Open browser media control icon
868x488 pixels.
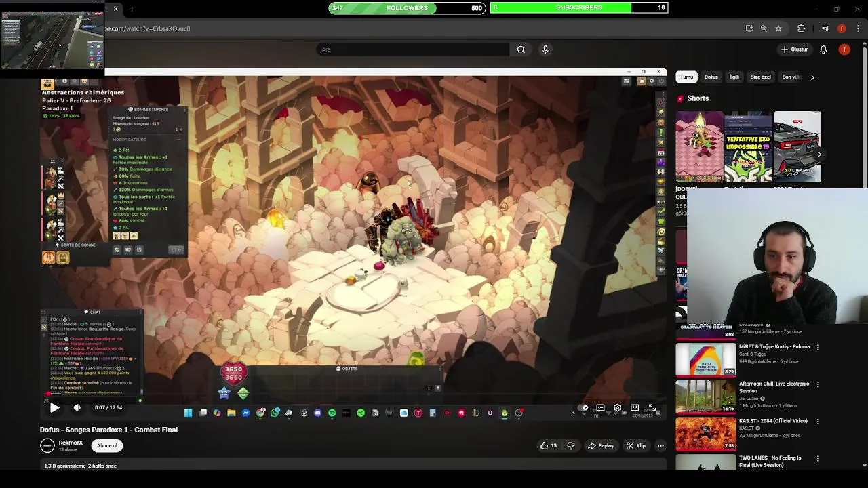(825, 28)
